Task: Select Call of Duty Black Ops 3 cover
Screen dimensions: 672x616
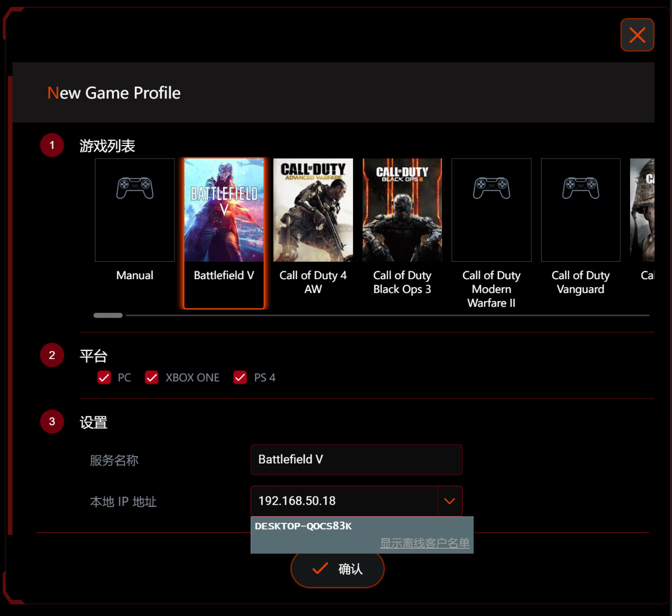Action: point(402,210)
